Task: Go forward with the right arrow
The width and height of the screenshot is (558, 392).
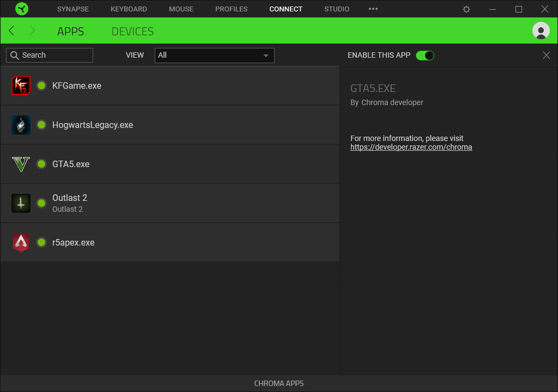Action: coord(32,31)
